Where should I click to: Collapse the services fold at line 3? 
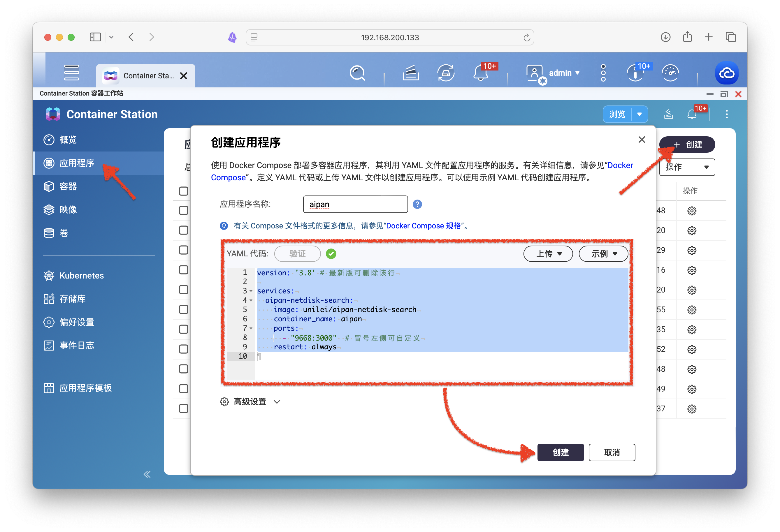251,291
